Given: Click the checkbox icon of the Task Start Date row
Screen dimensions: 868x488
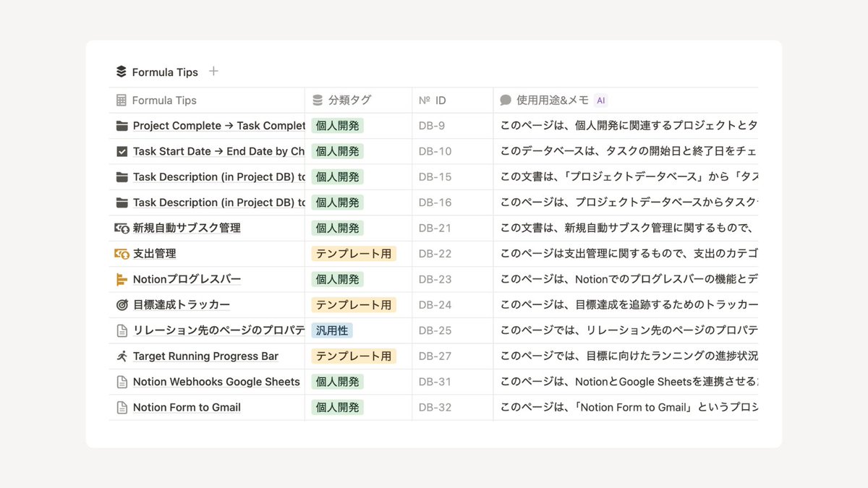Looking at the screenshot, I should click(122, 152).
